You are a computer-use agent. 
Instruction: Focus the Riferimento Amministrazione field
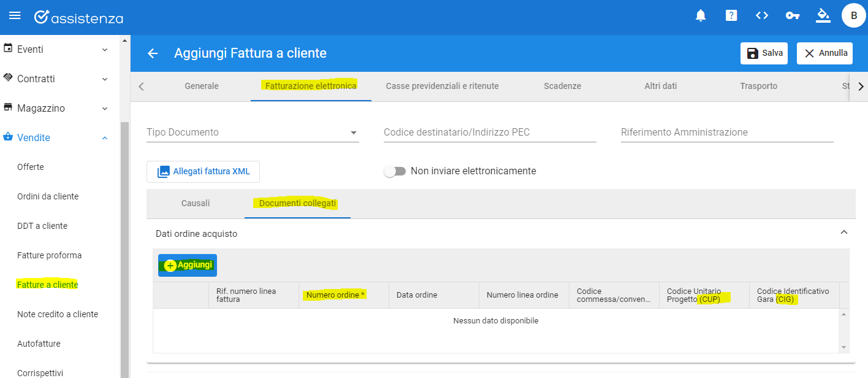(727, 133)
